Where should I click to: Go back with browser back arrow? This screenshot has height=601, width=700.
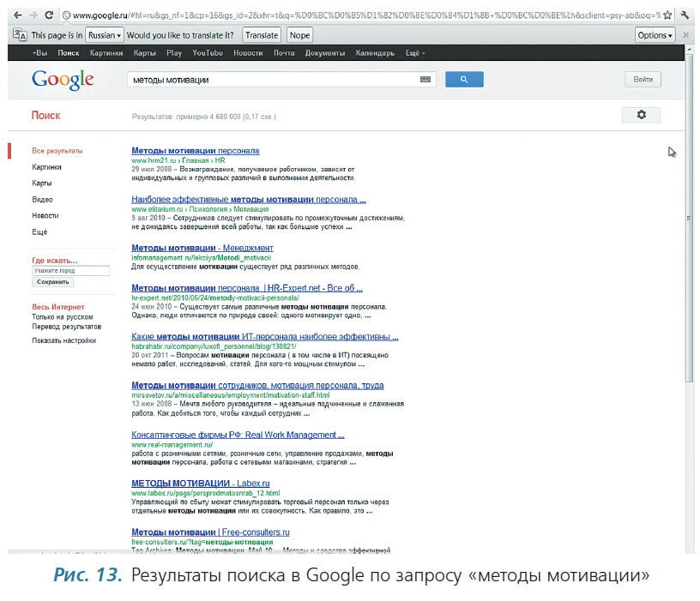point(17,15)
